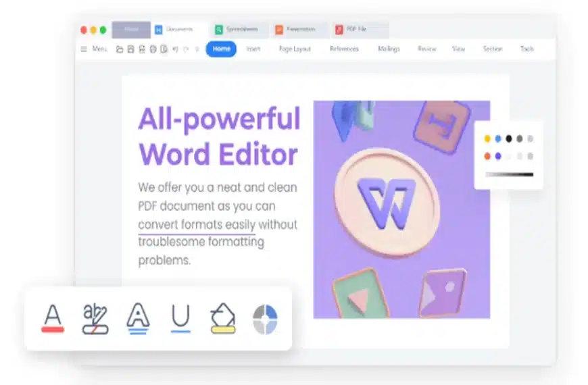
Task: Click the save icon in quick toolbar
Action: click(x=130, y=49)
